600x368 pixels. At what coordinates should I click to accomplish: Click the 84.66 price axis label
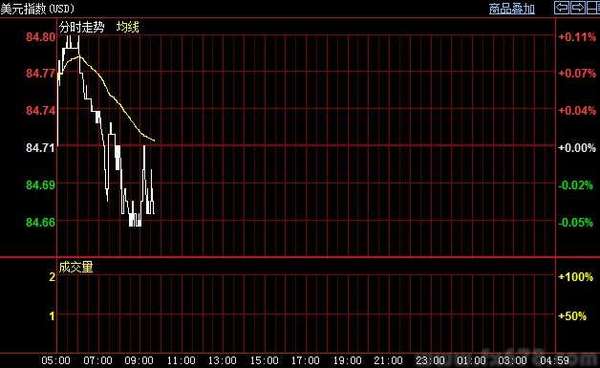41,222
